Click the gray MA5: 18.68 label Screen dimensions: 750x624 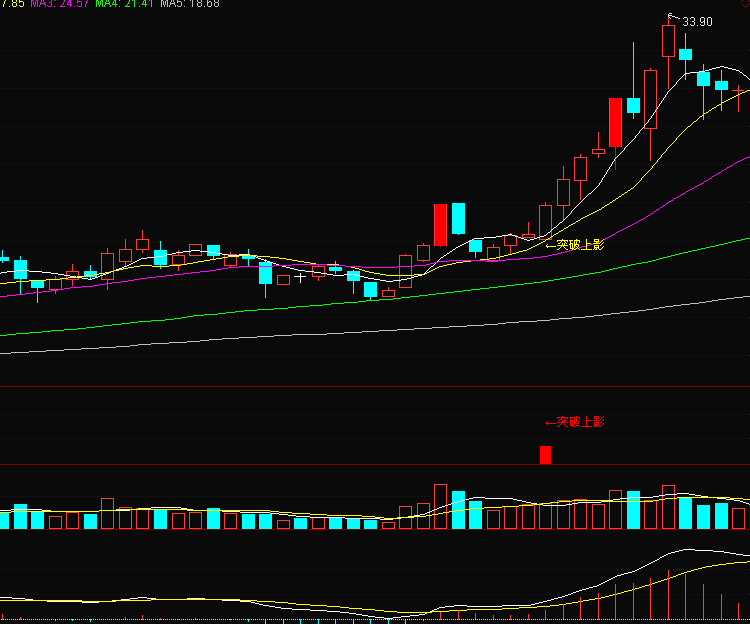(190, 4)
